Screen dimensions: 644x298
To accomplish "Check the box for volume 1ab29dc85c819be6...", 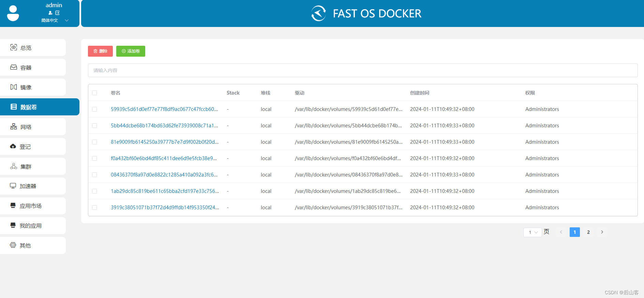I will click(94, 191).
